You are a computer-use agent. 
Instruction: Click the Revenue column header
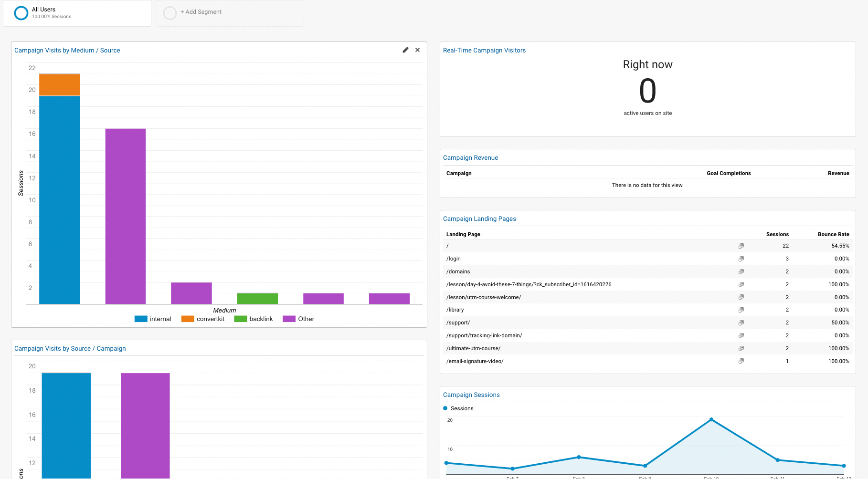click(838, 173)
